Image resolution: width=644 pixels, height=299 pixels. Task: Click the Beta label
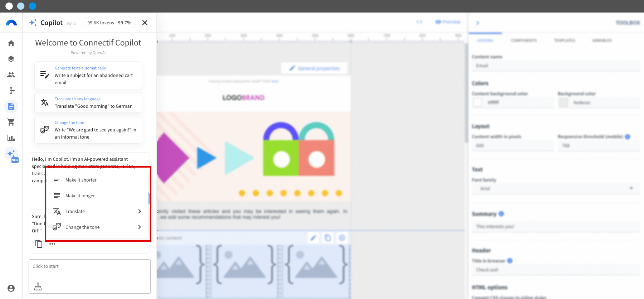point(72,23)
